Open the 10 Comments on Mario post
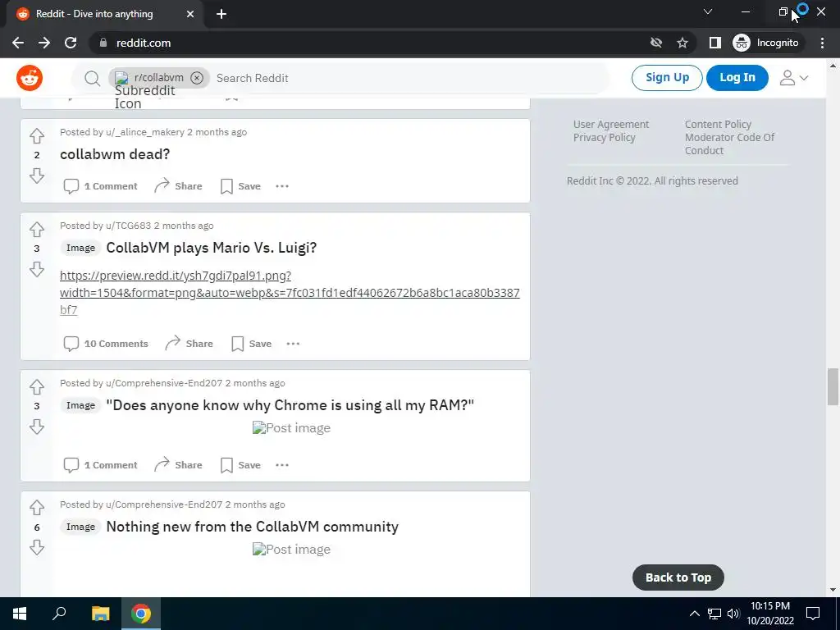840x630 pixels. pos(106,344)
